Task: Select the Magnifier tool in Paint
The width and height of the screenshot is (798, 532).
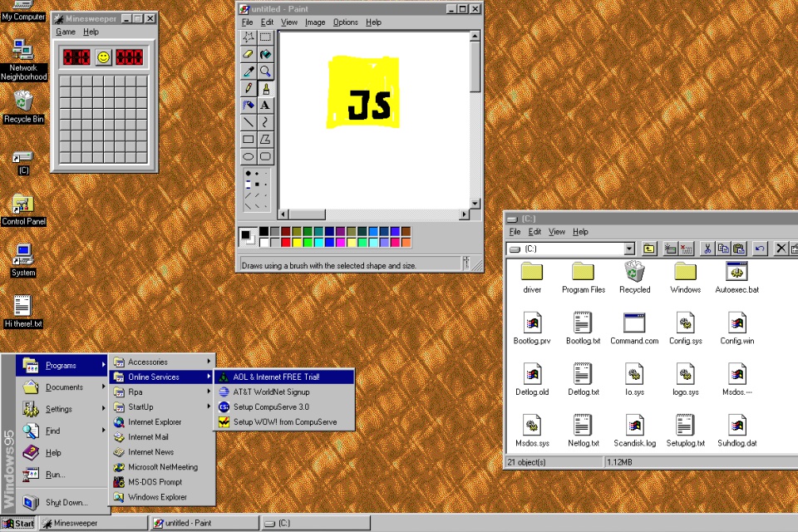Action: click(266, 71)
